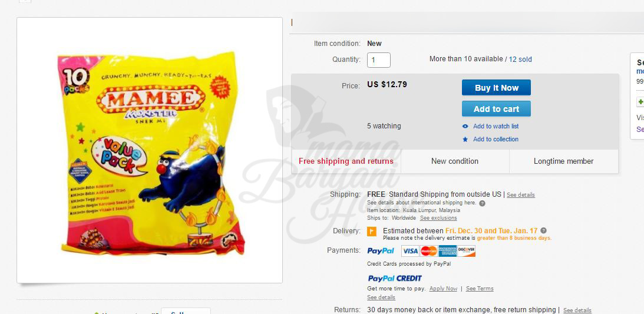Click the Discover card icon
The image size is (644, 314).
466,251
